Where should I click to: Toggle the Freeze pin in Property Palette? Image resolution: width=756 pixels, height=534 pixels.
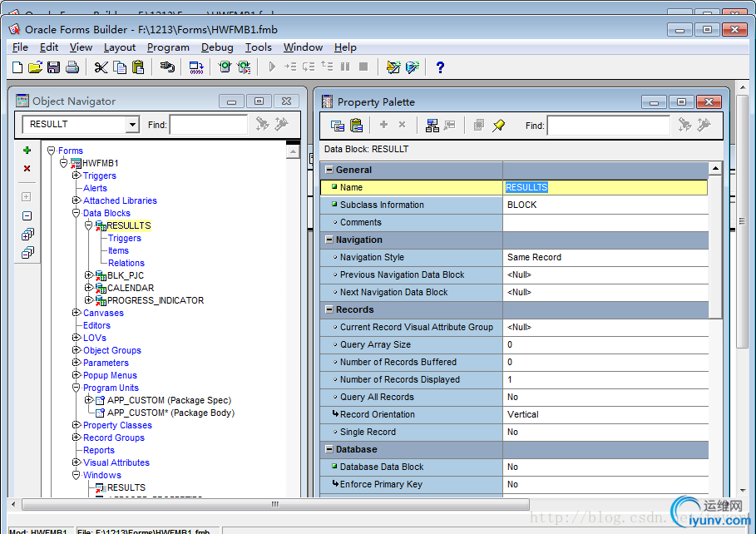pyautogui.click(x=499, y=125)
